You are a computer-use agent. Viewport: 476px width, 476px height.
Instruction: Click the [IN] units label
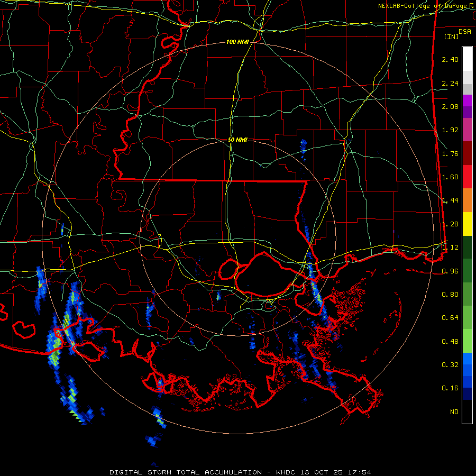coord(451,36)
